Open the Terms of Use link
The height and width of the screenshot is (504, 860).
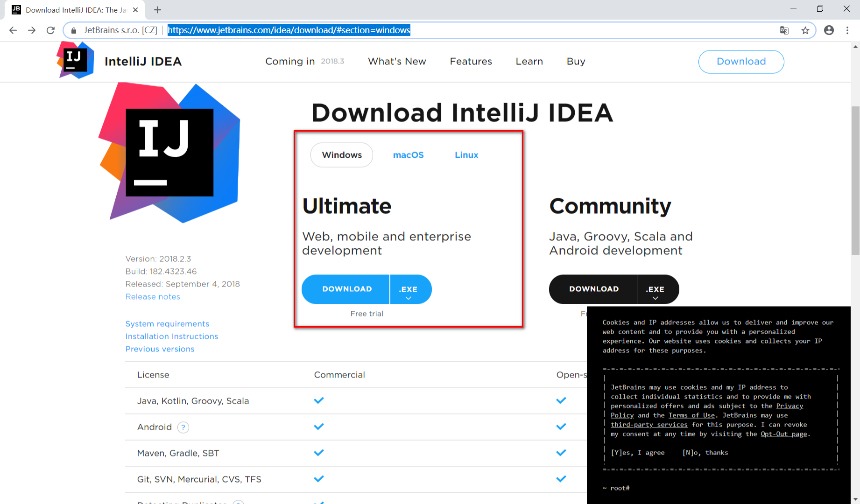tap(691, 415)
